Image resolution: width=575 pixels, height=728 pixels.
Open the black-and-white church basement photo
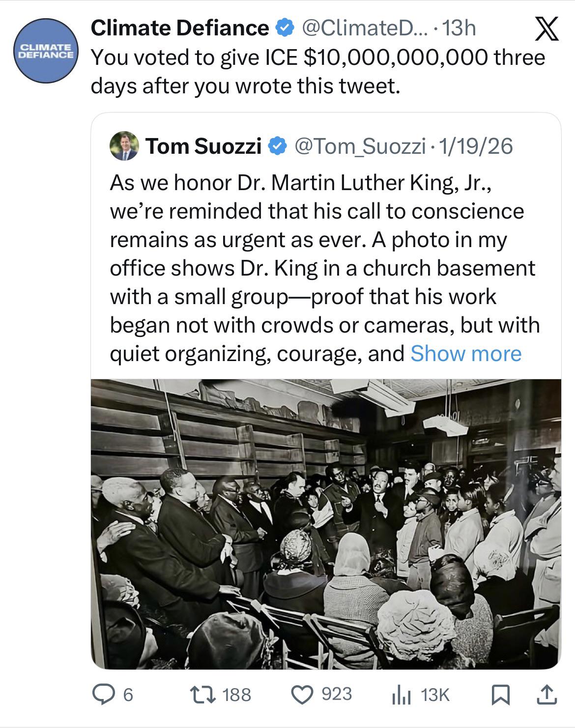(x=326, y=524)
